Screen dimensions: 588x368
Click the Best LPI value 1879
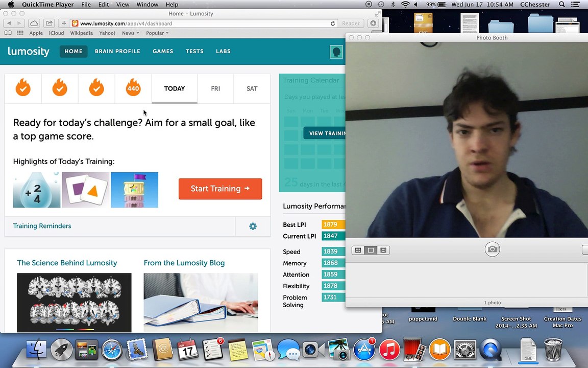(x=333, y=224)
